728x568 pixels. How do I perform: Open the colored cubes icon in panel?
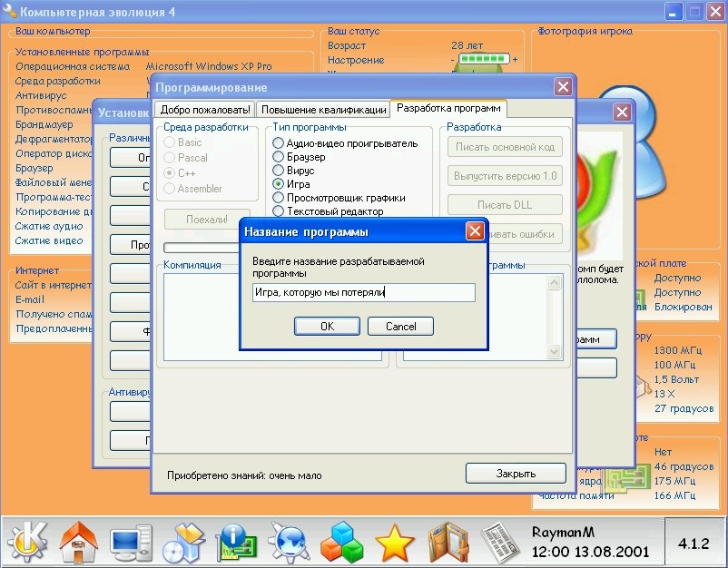(341, 542)
